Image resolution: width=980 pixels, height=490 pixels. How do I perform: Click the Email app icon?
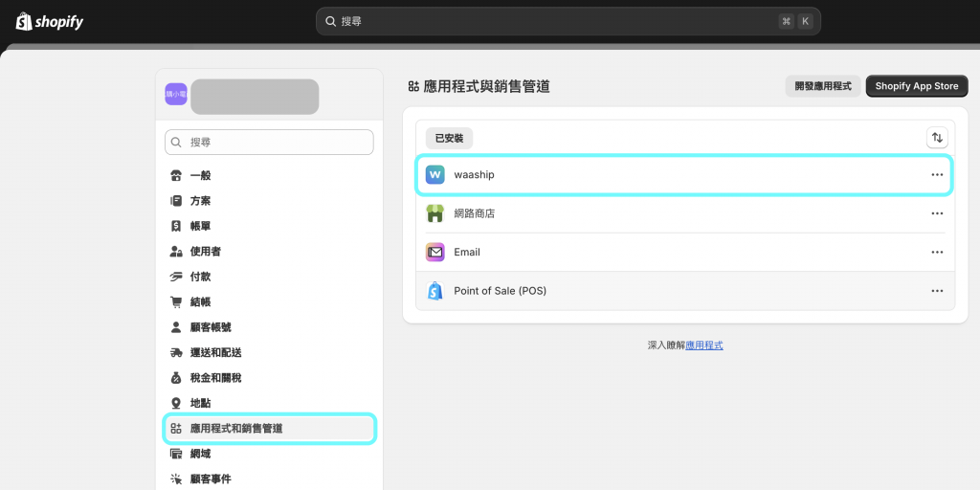click(x=435, y=252)
